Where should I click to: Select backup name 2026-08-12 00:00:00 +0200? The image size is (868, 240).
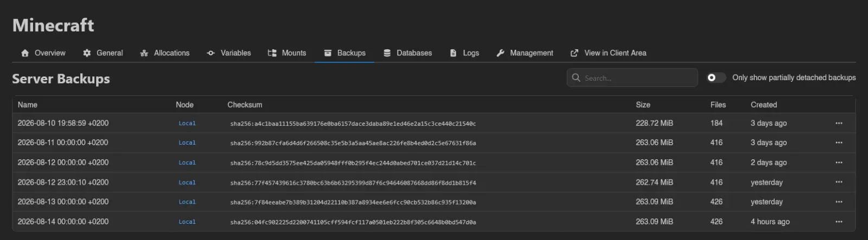tap(63, 163)
